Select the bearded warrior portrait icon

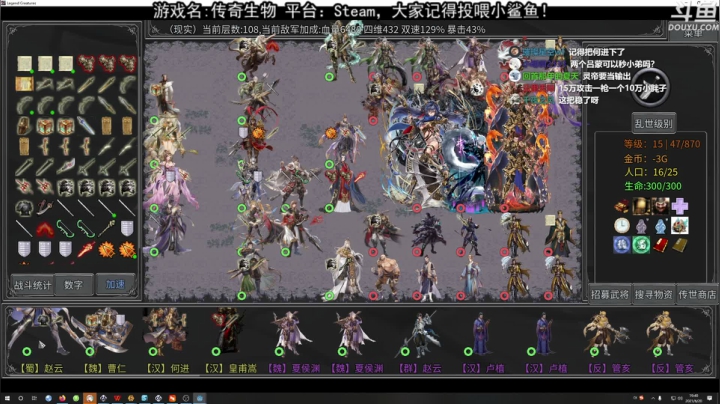pos(661,207)
